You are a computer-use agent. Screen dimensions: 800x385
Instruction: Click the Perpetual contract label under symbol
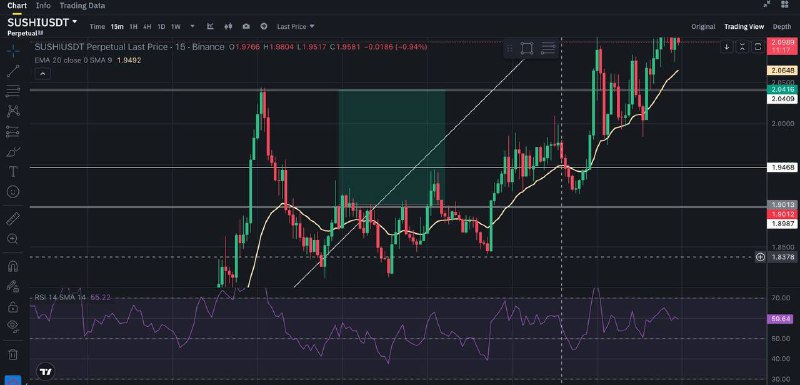[25, 33]
